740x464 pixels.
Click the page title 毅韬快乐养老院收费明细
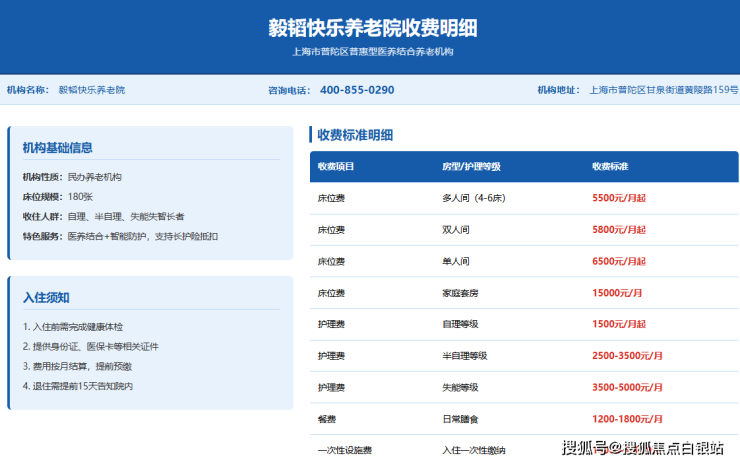373,28
